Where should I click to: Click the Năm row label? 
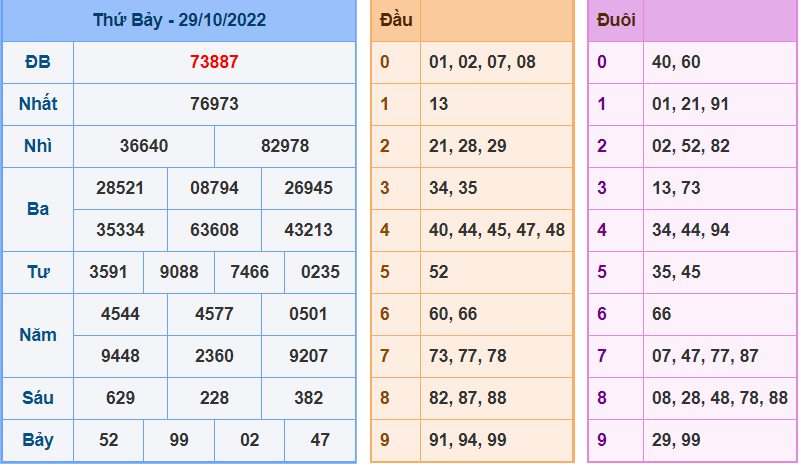coord(38,335)
